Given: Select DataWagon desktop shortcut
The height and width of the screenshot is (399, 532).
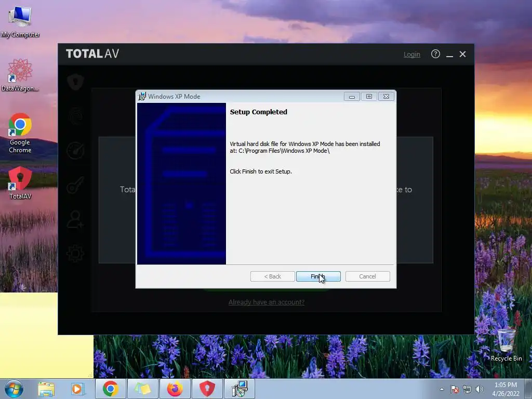Looking at the screenshot, I should coord(20,75).
